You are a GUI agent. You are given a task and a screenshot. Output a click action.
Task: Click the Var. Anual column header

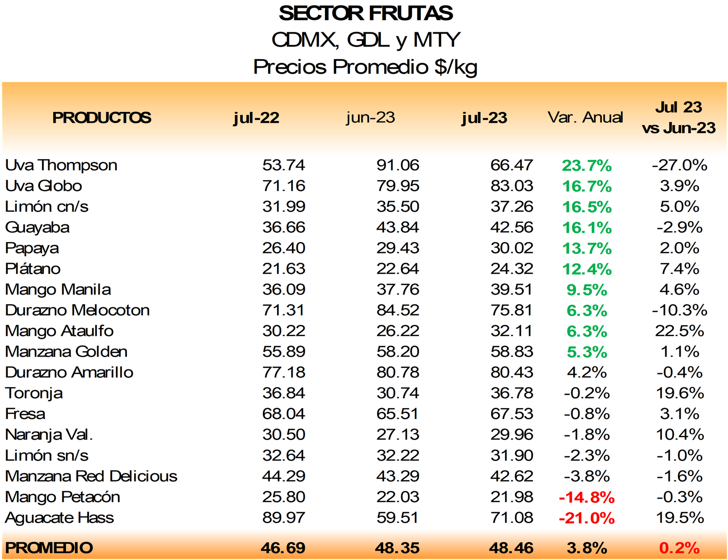585,117
